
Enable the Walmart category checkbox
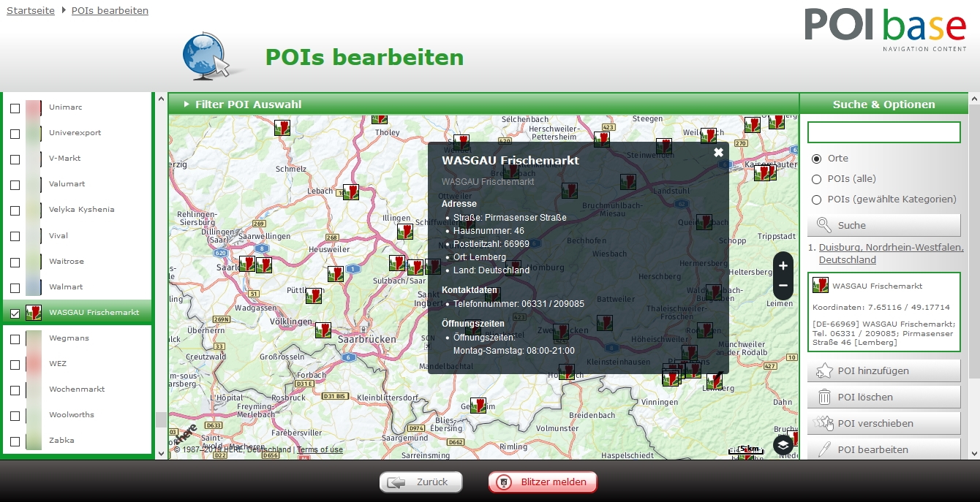pyautogui.click(x=15, y=287)
